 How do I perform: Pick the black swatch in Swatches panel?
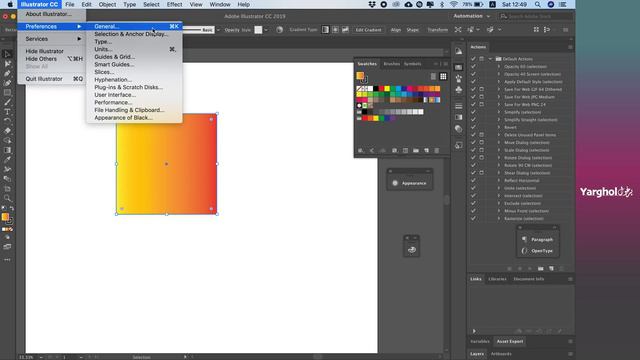376,89
